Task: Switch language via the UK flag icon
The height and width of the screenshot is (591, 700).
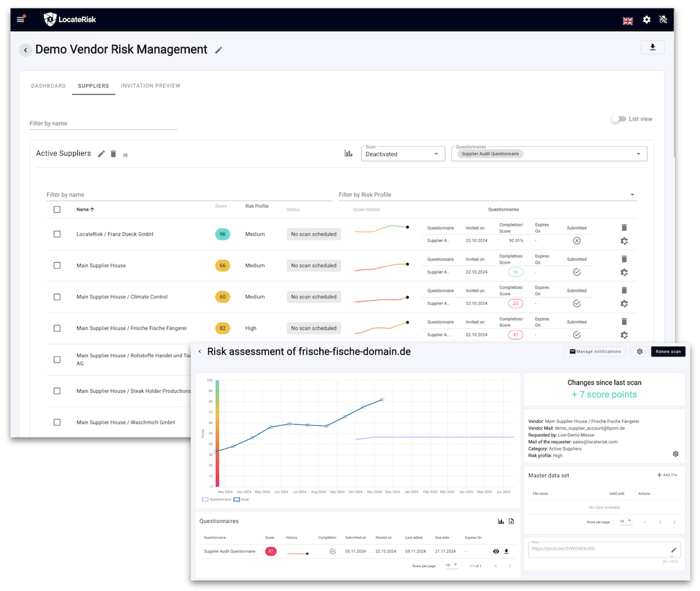Action: (x=628, y=20)
